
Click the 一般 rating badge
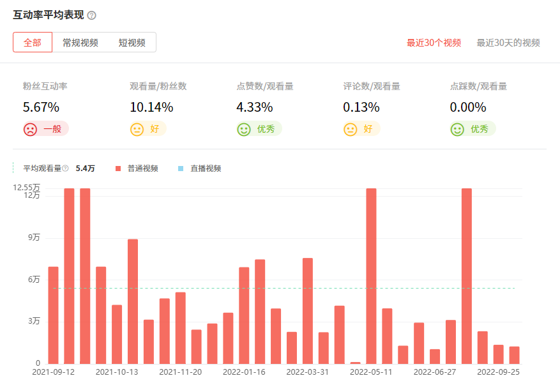click(52, 129)
